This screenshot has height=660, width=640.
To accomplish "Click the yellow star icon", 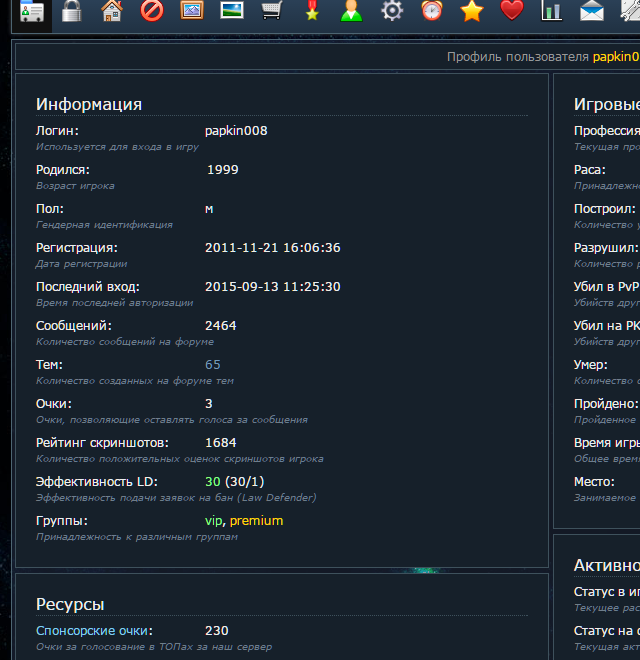I will click(472, 11).
